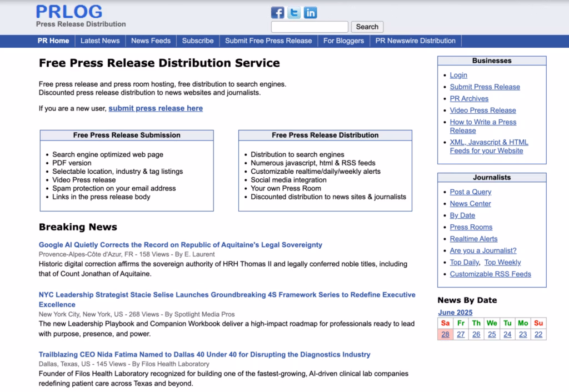Open PR Archives in the sidebar
The height and width of the screenshot is (392, 569).
point(469,98)
